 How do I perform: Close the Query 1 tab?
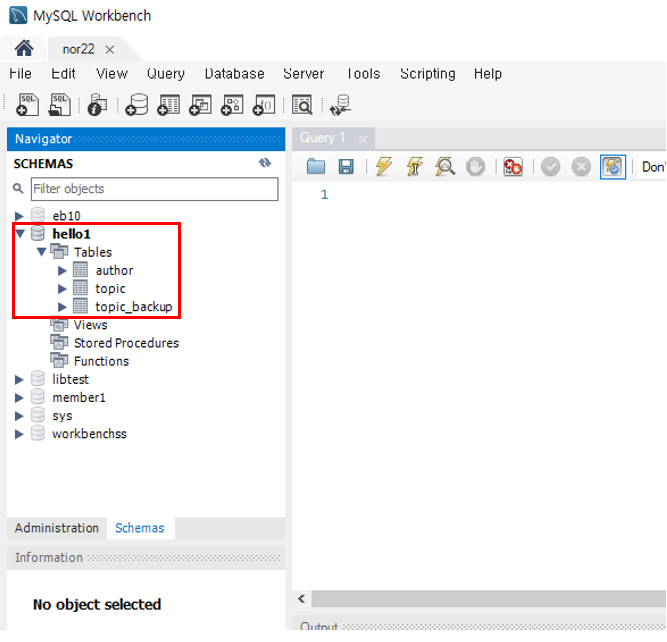pyautogui.click(x=363, y=139)
